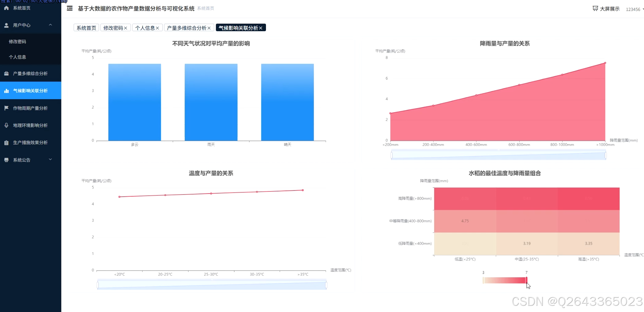Collapse the 用户中心 menu chevron

50,25
